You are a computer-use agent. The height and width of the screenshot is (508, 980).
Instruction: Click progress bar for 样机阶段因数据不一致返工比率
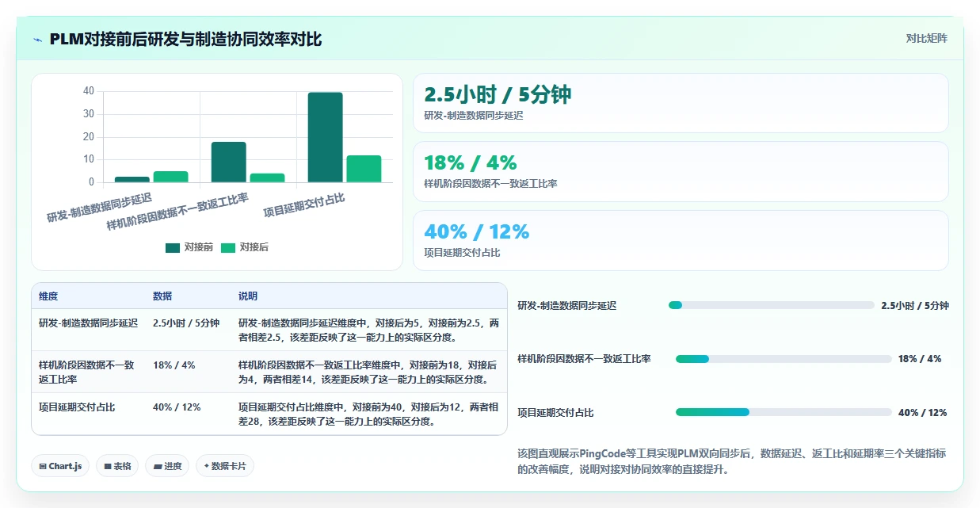pos(784,359)
